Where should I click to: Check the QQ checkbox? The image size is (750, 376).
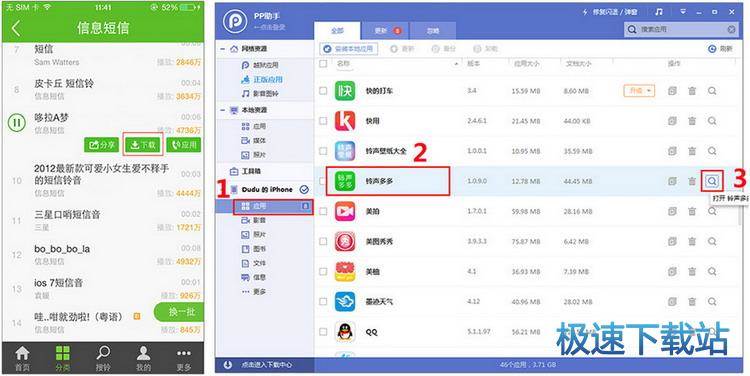coord(323,332)
